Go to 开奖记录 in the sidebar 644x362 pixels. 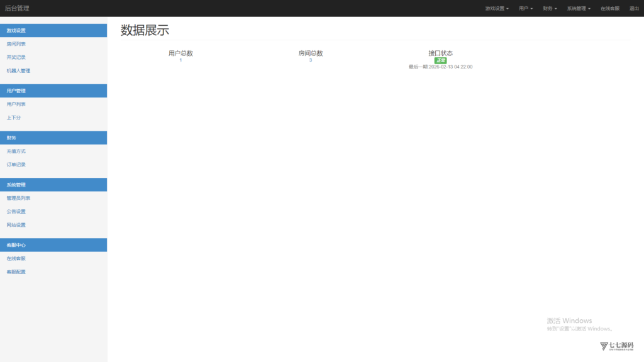16,57
